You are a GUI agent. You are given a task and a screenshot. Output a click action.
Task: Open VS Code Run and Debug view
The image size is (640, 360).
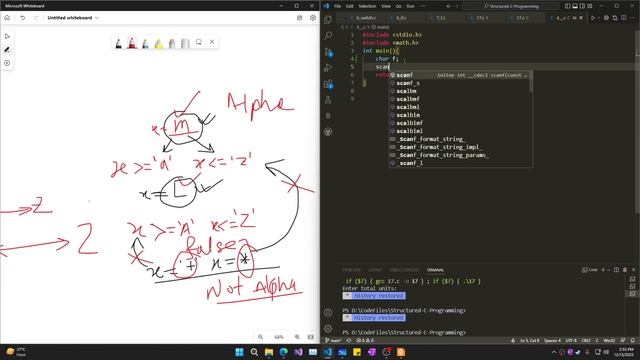[328, 68]
